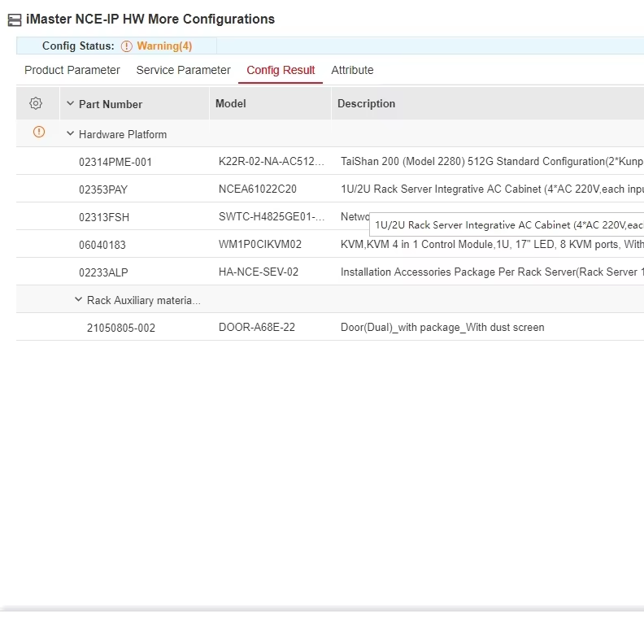Viewport: 644px width, 644px height.
Task: Click the Door(Dual)_with package description
Action: click(x=442, y=328)
